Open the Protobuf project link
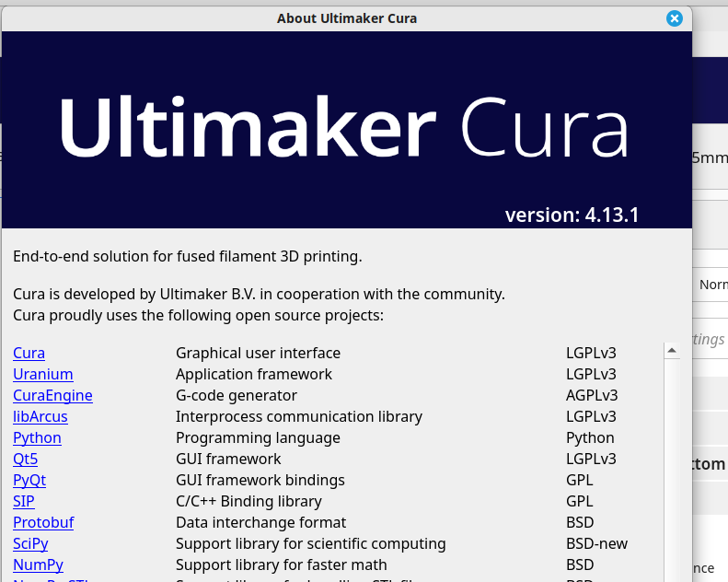The width and height of the screenshot is (728, 582). [x=43, y=522]
